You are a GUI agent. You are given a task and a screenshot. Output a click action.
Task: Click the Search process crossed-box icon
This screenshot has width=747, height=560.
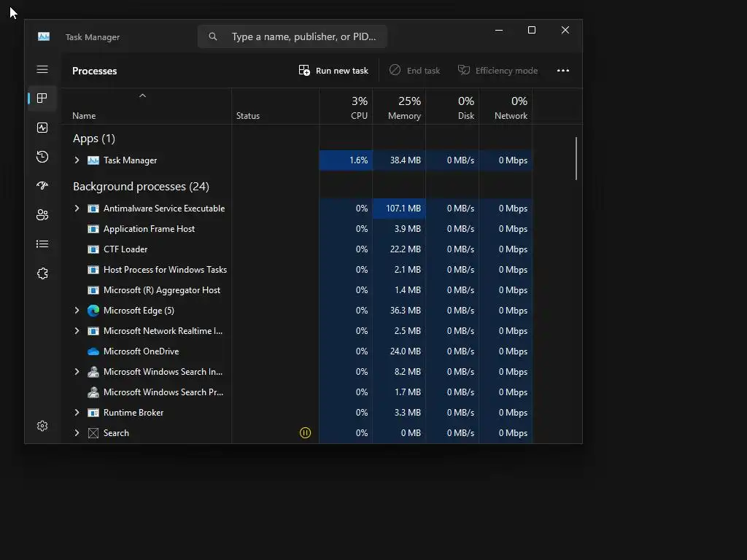click(x=93, y=433)
